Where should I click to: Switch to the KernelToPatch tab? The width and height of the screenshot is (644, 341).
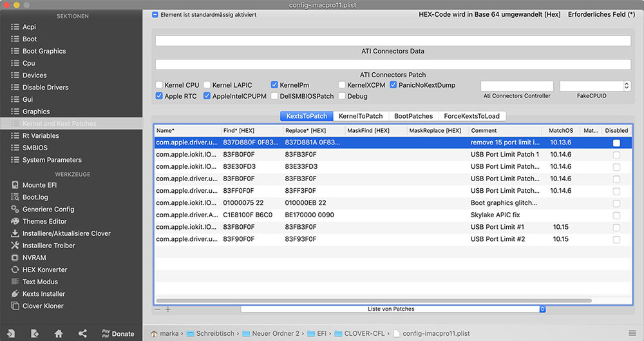361,116
